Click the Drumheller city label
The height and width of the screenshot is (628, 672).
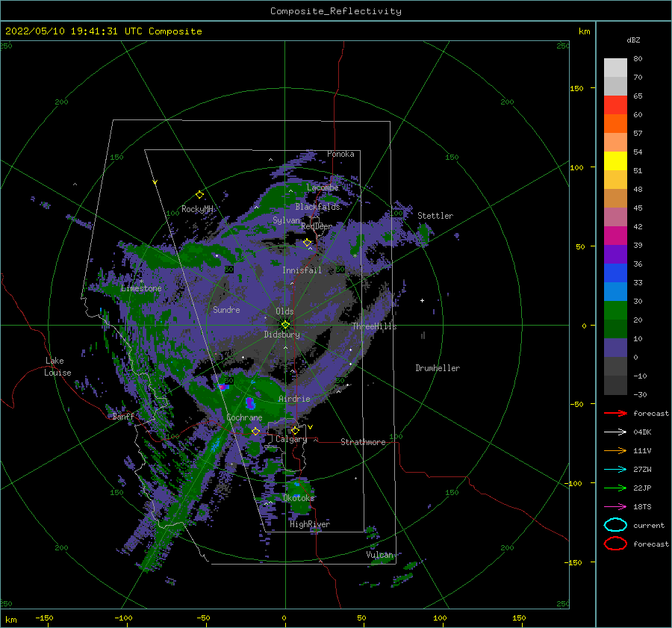[x=438, y=368]
